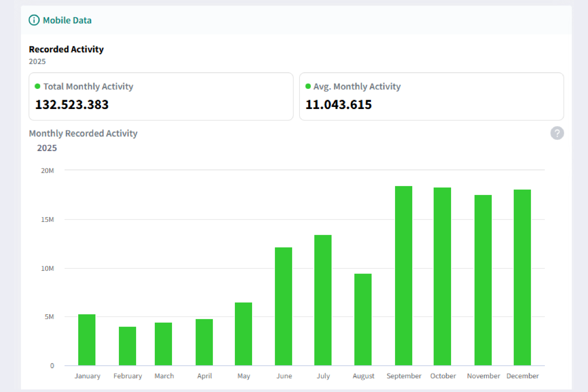588x392 pixels.
Task: Click the average value 11.043.615
Action: [x=339, y=104]
